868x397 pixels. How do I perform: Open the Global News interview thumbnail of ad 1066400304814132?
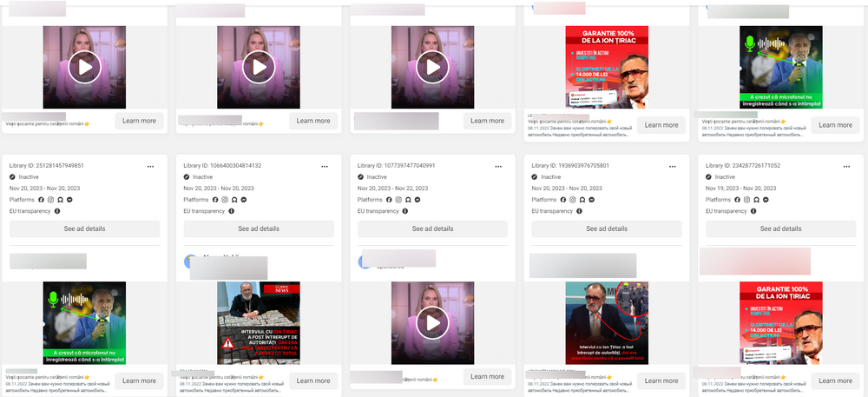pyautogui.click(x=259, y=323)
